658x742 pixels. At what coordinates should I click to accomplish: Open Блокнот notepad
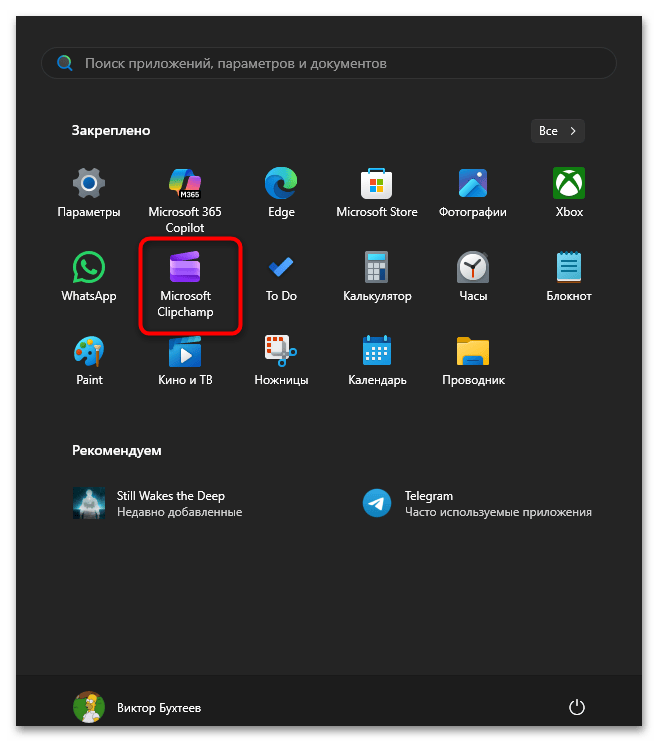(569, 277)
